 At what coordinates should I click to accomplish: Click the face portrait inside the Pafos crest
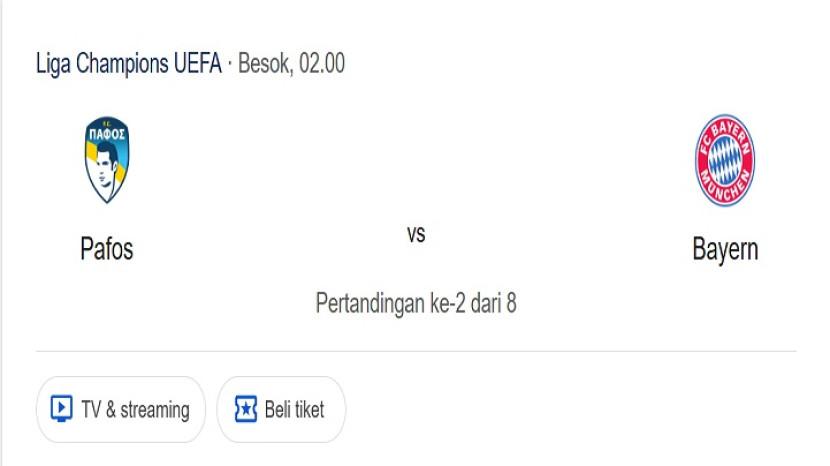tap(106, 170)
